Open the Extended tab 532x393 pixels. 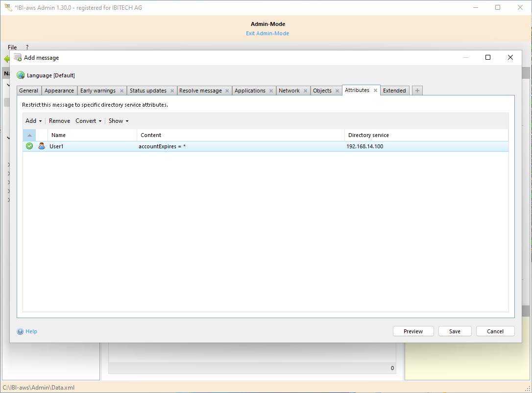pos(394,91)
